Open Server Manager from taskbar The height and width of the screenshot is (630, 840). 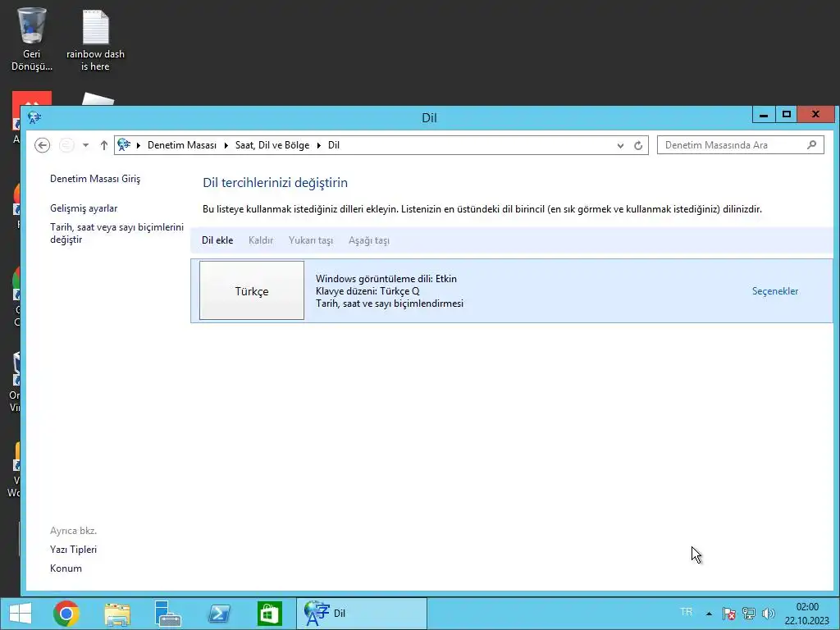[x=167, y=614]
